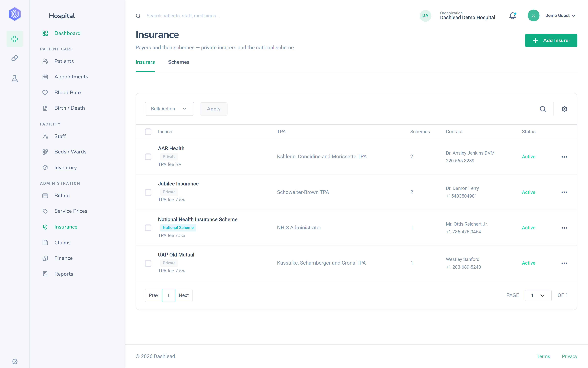
Task: Open table column settings gear
Action: (x=564, y=109)
